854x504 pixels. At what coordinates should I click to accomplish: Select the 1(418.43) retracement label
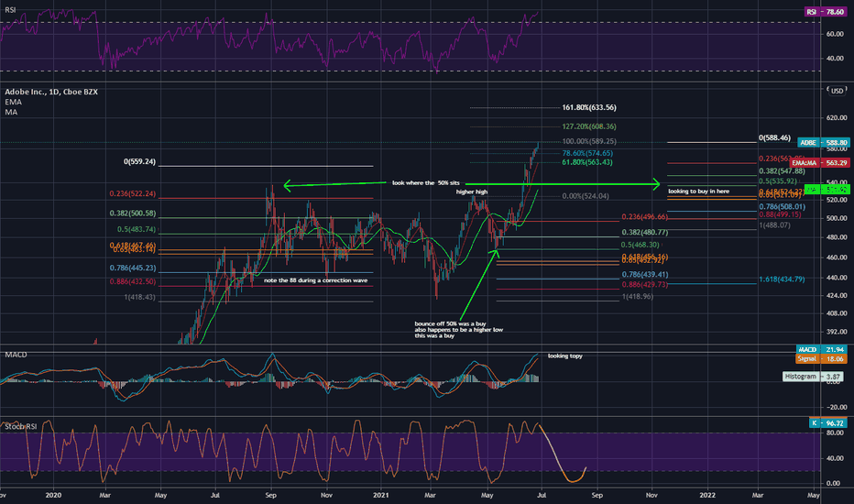coord(139,298)
